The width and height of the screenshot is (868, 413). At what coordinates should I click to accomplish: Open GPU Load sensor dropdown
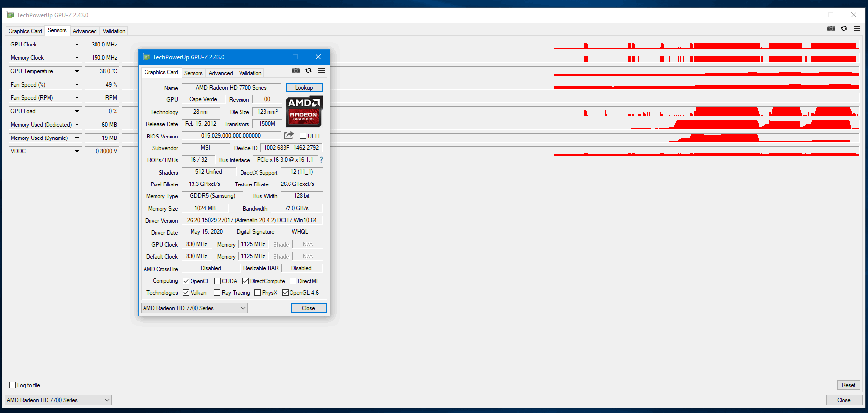coord(77,111)
